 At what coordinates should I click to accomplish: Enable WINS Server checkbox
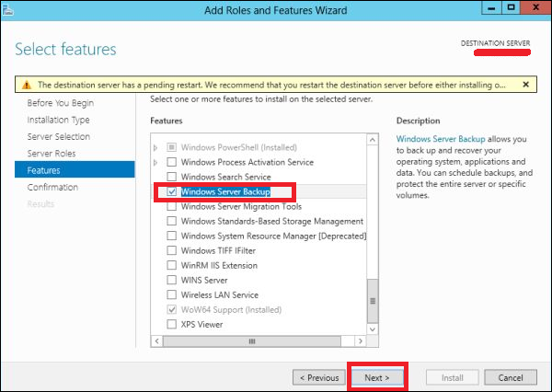(x=171, y=280)
